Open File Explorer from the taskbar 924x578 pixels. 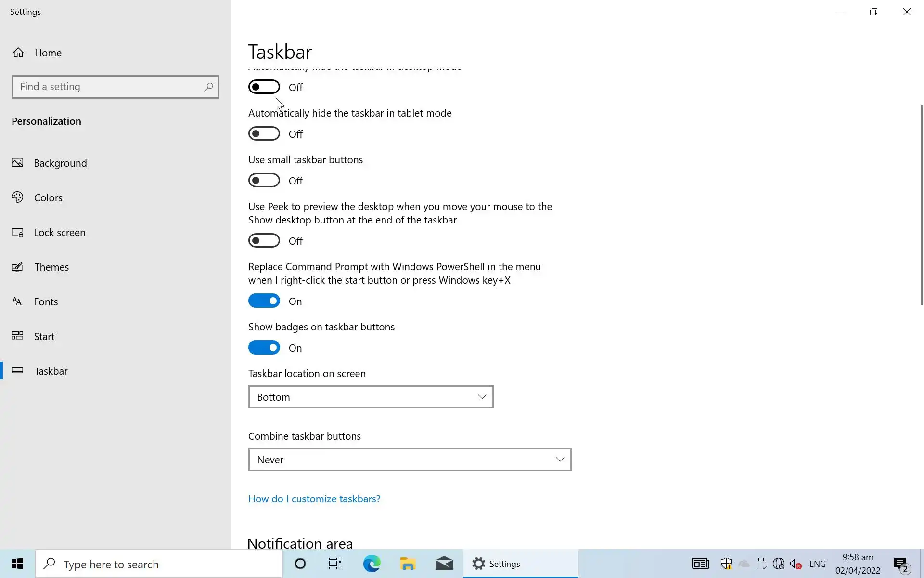pyautogui.click(x=408, y=564)
